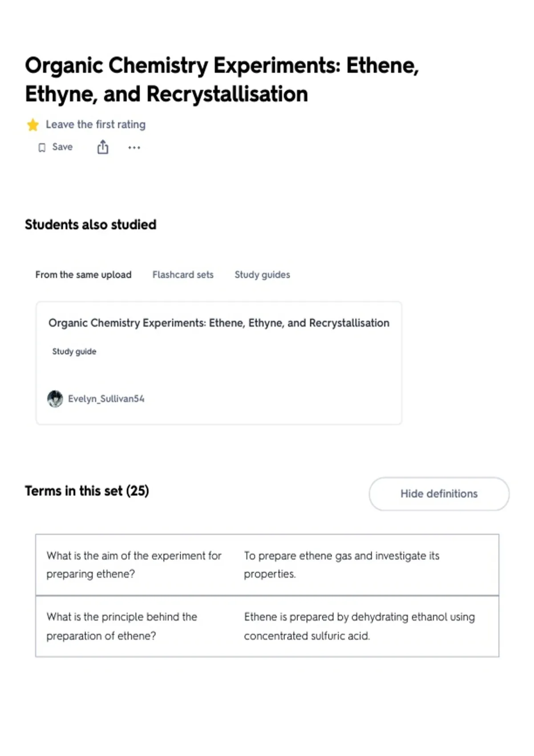
Task: Click the Hide definitions button
Action: click(439, 494)
